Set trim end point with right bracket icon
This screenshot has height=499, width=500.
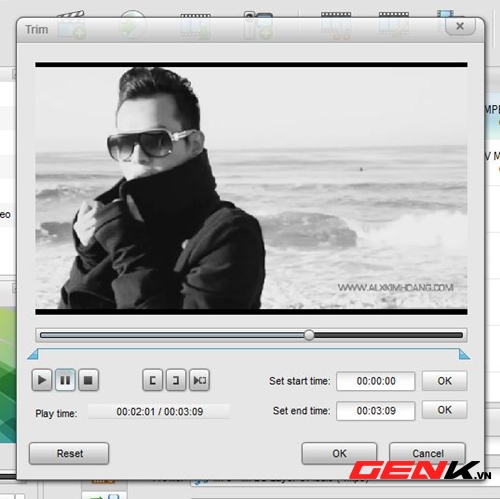click(x=176, y=380)
